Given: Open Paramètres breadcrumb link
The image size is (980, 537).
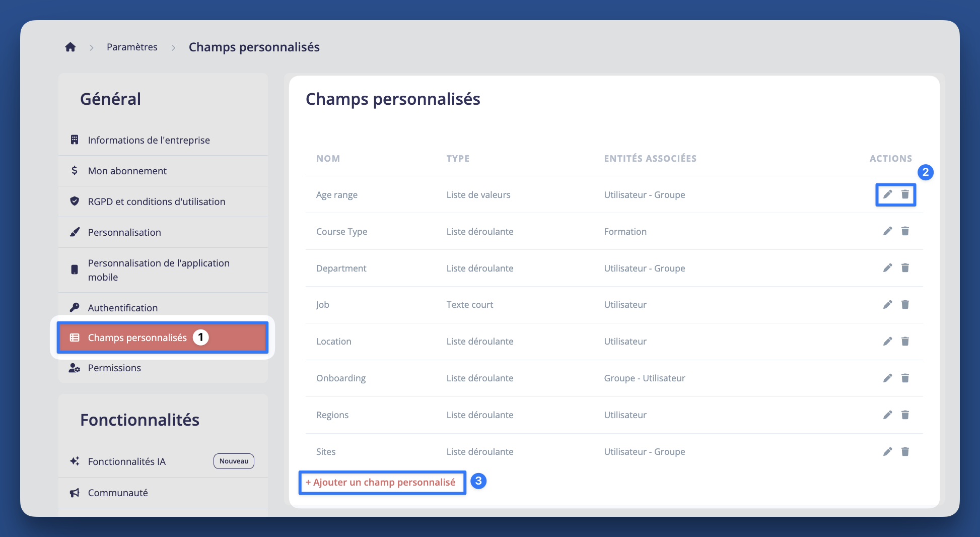Looking at the screenshot, I should click(132, 47).
